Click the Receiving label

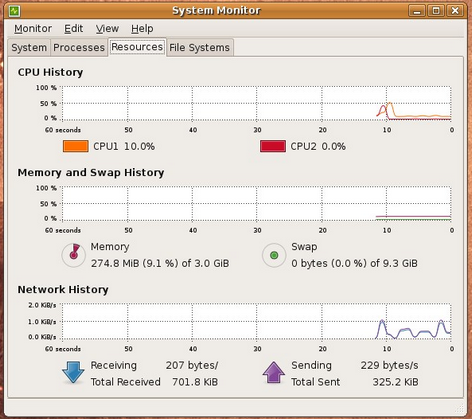114,366
